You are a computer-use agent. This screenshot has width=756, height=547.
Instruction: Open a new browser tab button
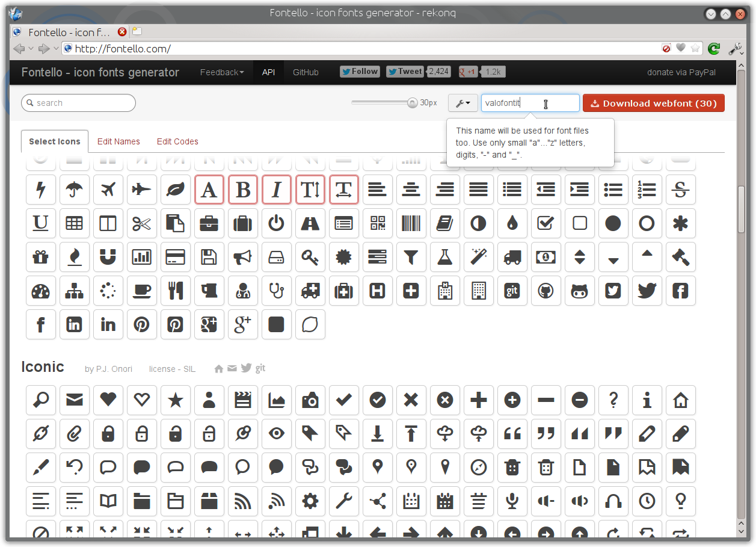137,31
